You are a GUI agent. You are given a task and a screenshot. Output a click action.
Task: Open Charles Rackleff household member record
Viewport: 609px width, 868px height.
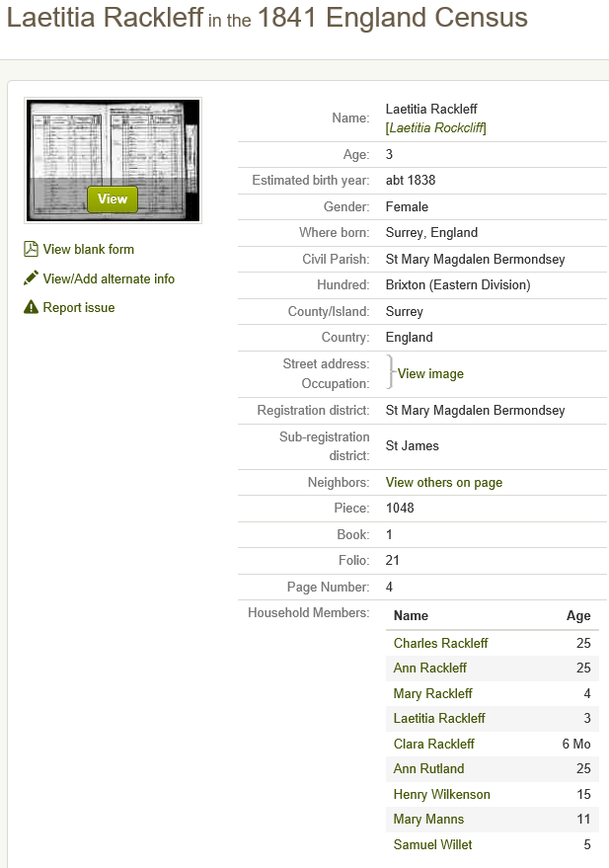(x=440, y=643)
